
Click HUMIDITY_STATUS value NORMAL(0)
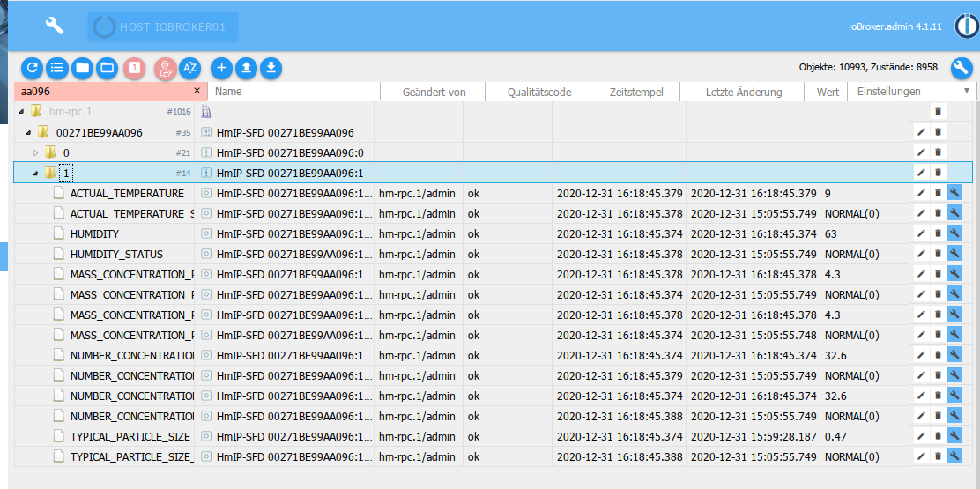click(851, 254)
